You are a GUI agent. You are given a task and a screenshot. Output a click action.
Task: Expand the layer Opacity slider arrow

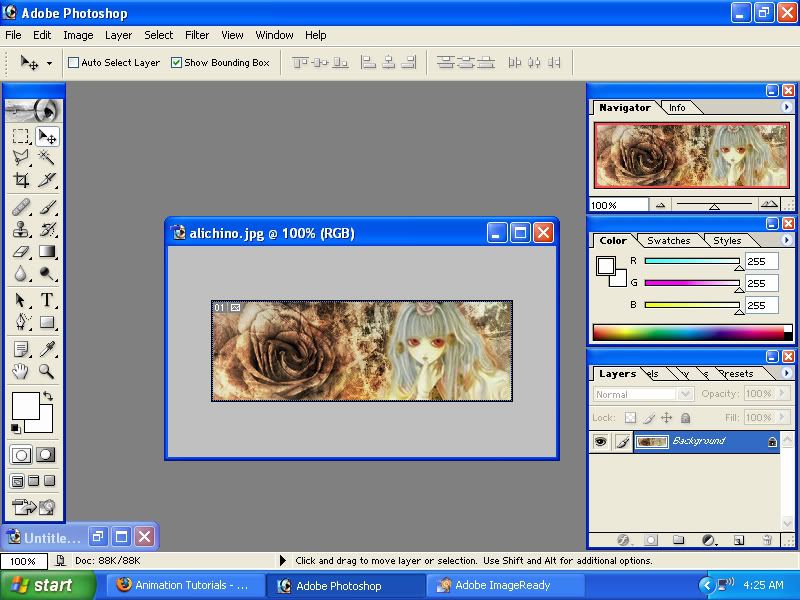click(x=782, y=393)
